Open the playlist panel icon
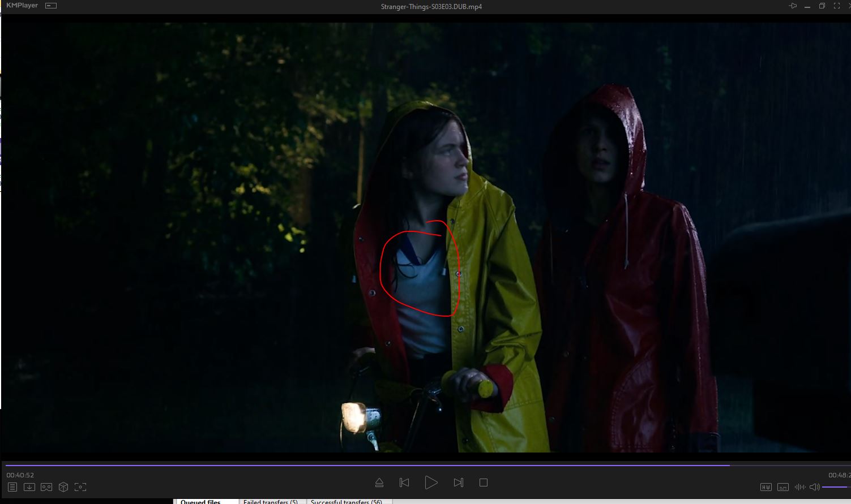This screenshot has height=504, width=851. pos(12,487)
